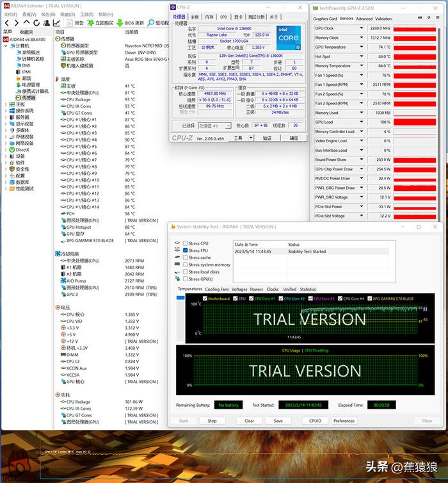Click GPU-Z screenshot camera icon
This screenshot has width=448, height=483.
420,18
